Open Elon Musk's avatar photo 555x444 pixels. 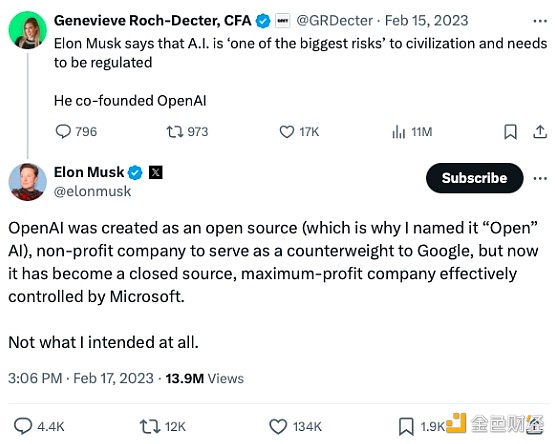click(x=28, y=182)
